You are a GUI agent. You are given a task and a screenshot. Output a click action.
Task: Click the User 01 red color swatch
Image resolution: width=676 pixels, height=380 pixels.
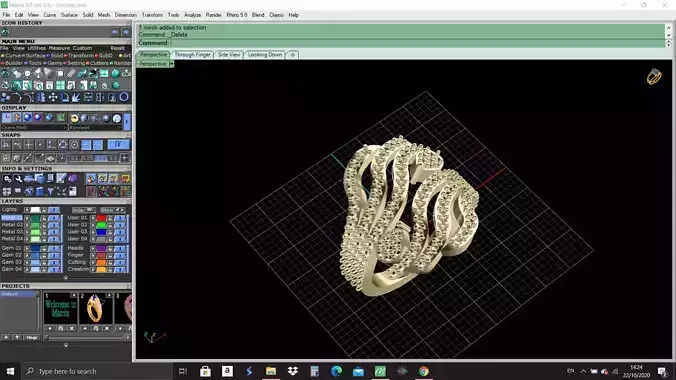[x=101, y=218]
